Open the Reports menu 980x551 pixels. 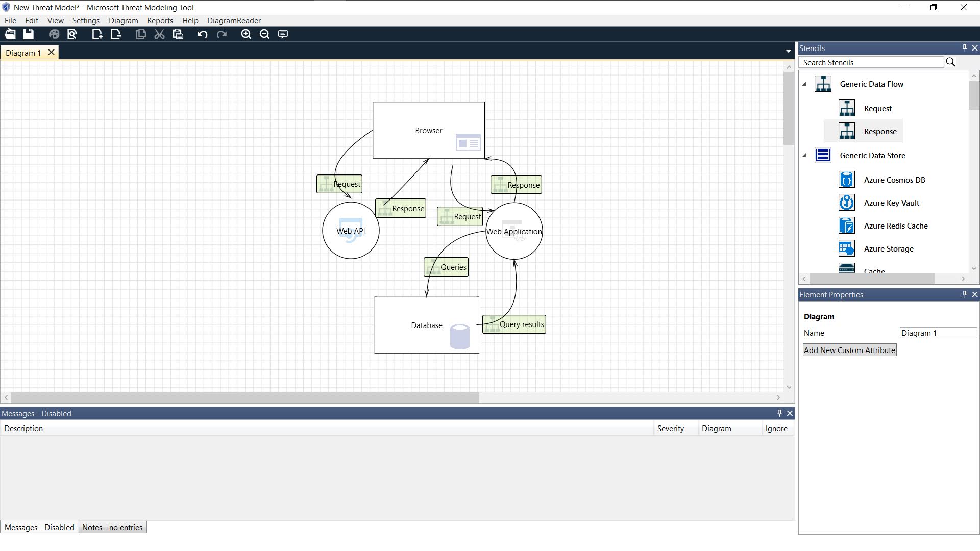(160, 21)
